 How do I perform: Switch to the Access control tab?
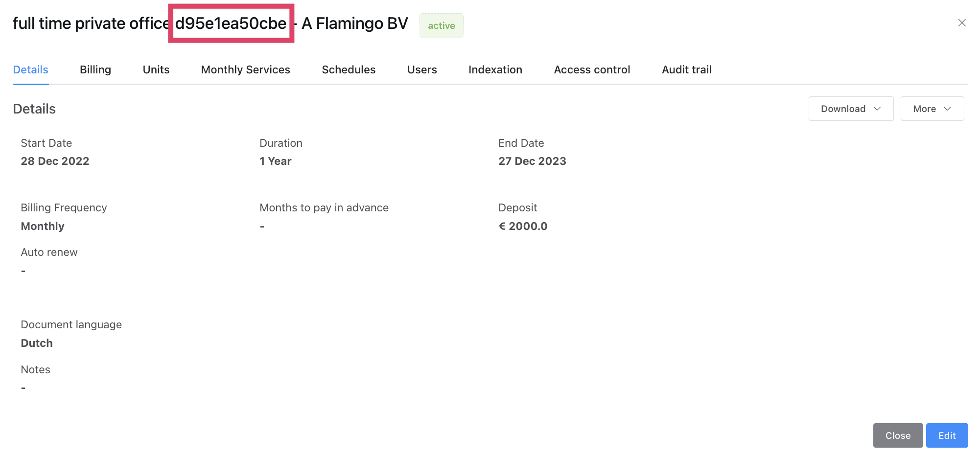click(x=592, y=69)
